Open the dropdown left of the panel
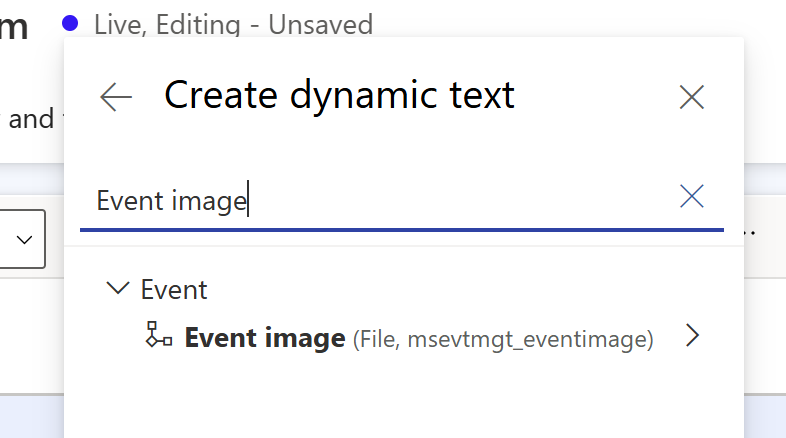Viewport: 786px width, 438px height. click(x=24, y=240)
